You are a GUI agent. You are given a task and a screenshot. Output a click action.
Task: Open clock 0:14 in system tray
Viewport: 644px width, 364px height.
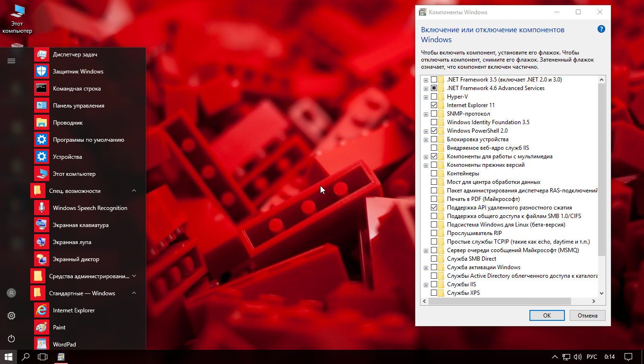tap(609, 357)
